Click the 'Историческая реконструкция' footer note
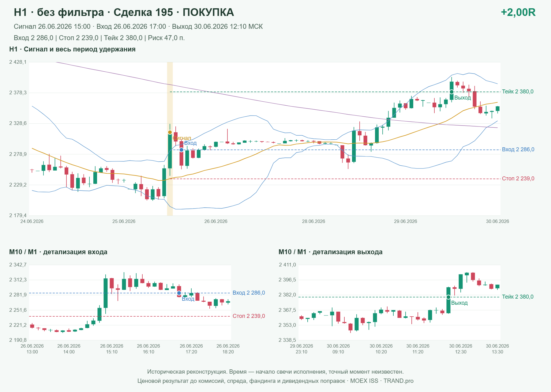The image size is (551, 392). tap(275, 372)
